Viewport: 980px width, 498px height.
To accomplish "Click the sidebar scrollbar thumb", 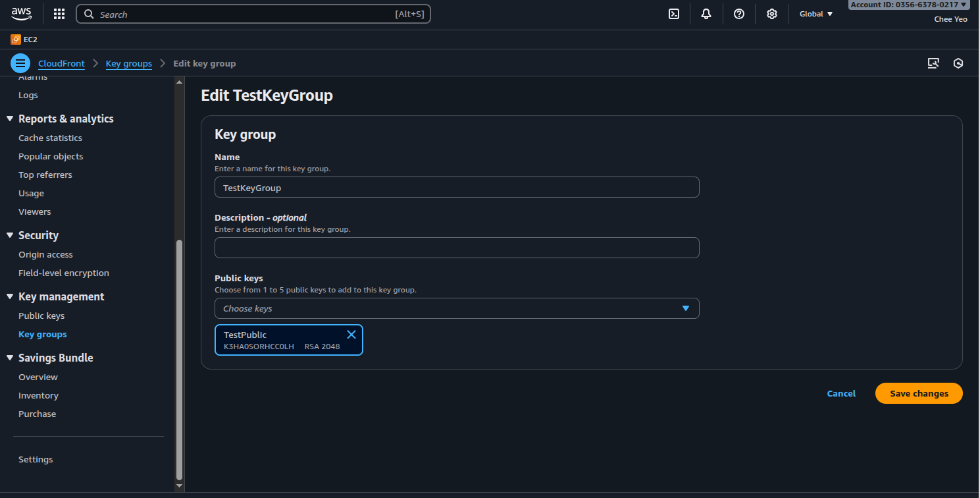I will point(180,360).
